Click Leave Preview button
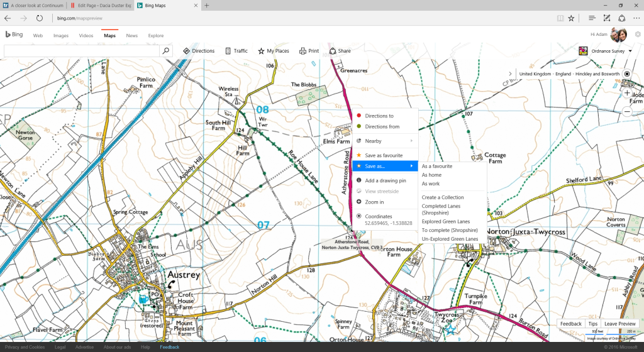Image resolution: width=644 pixels, height=352 pixels. pyautogui.click(x=619, y=324)
